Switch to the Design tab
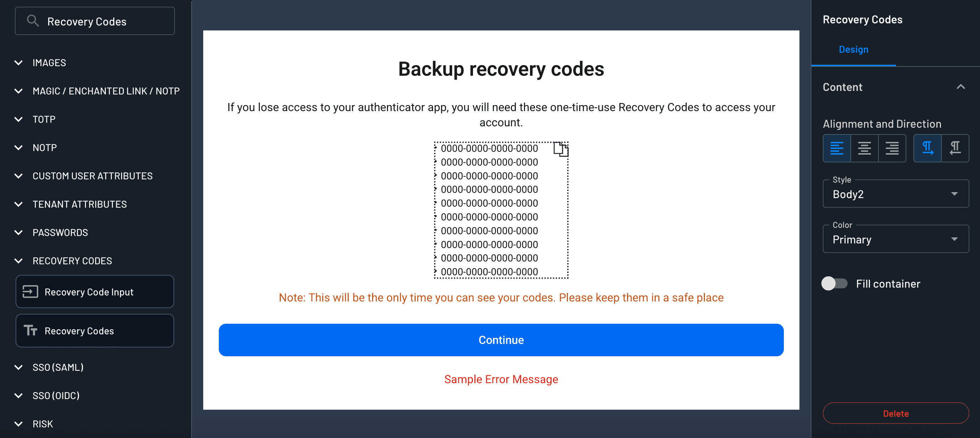The image size is (980, 438). coord(853,49)
